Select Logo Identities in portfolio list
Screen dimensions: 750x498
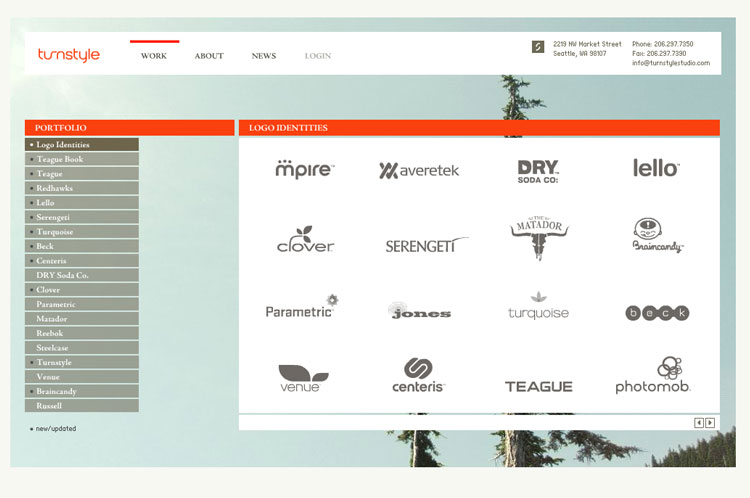pos(82,144)
